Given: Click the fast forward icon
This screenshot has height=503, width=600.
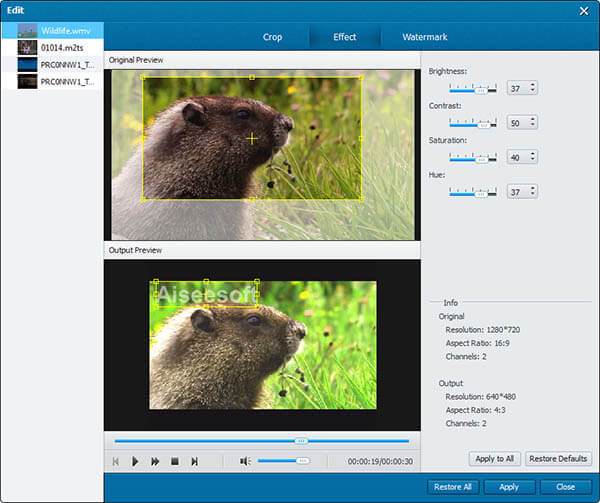Looking at the screenshot, I should pyautogui.click(x=155, y=461).
